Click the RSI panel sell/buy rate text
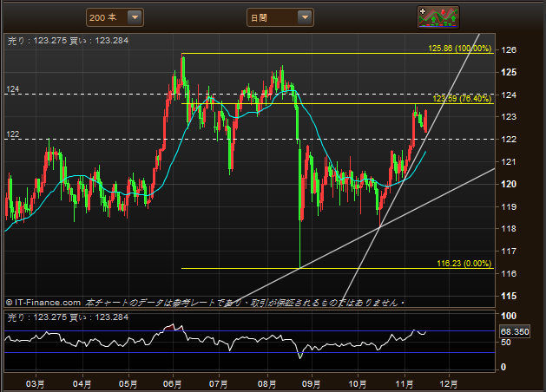Screen dimensions: 546x392 coord(68,317)
